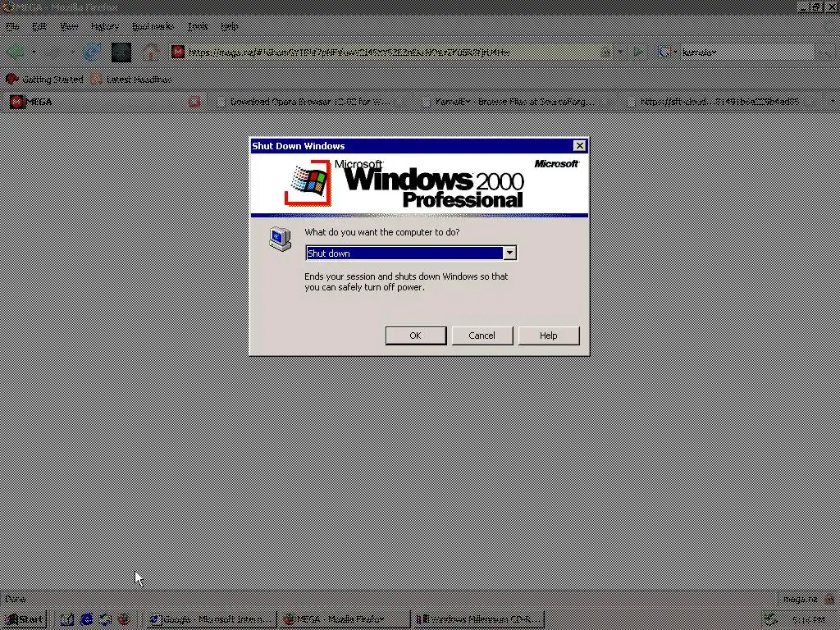
Task: Open the View menu in Firefox
Action: tap(69, 26)
